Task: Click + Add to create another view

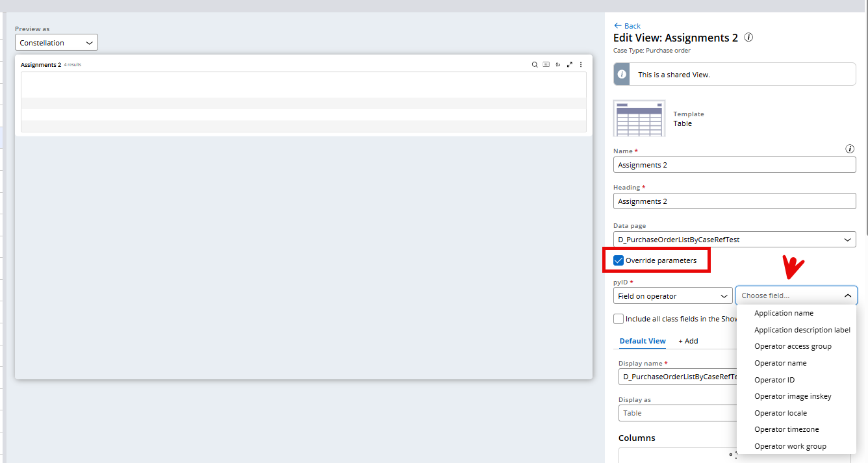Action: [688, 340]
